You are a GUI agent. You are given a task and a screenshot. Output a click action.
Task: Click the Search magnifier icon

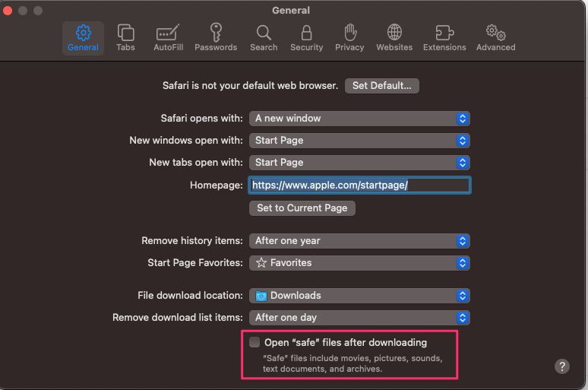[264, 33]
